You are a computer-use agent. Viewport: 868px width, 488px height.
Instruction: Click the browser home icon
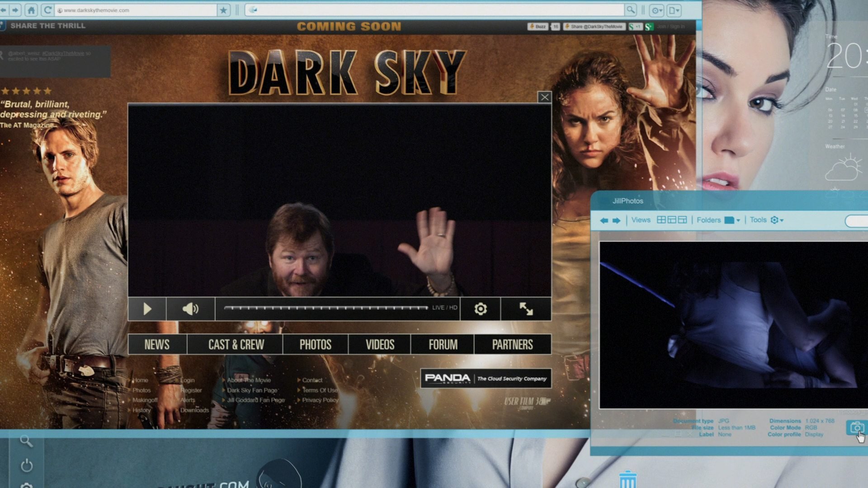pyautogui.click(x=31, y=10)
